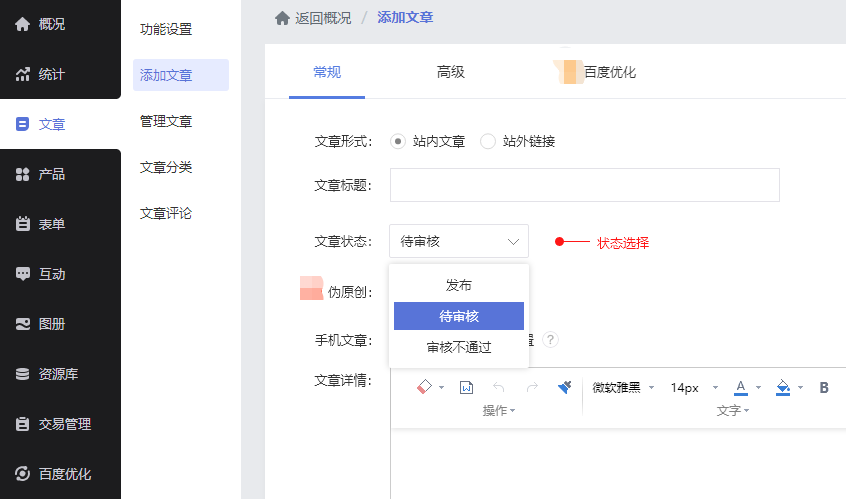Image resolution: width=846 pixels, height=499 pixels.
Task: Click the Word import document icon
Action: point(466,387)
